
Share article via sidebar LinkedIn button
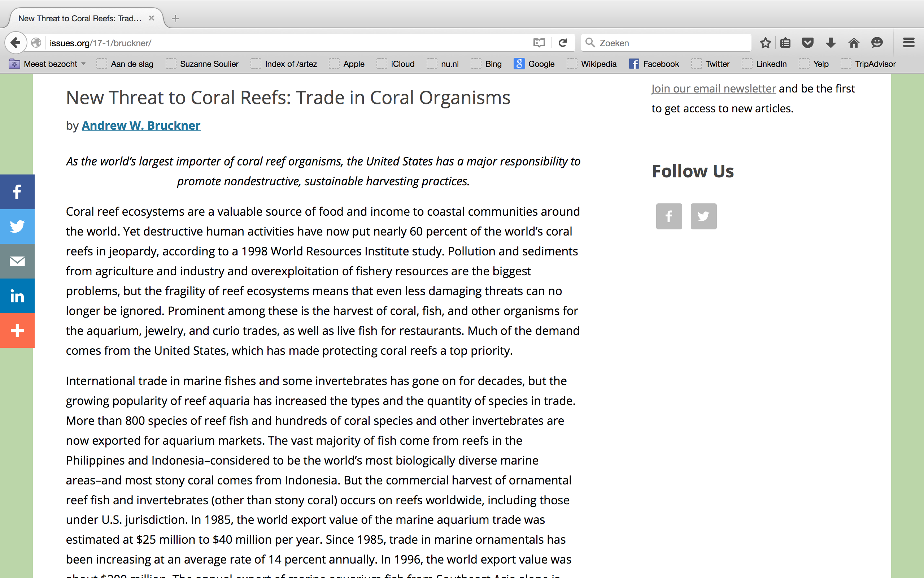17,296
